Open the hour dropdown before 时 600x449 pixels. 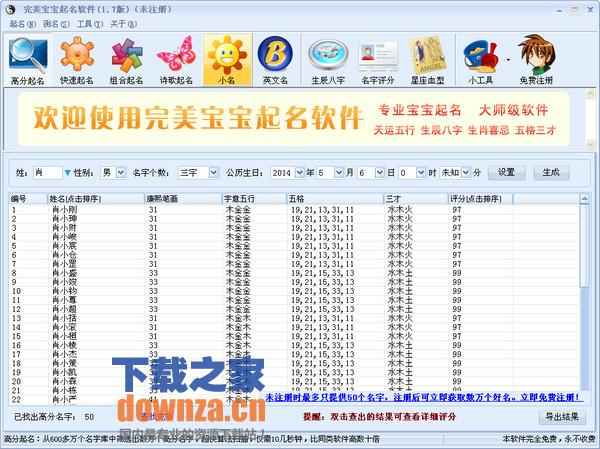coord(421,173)
